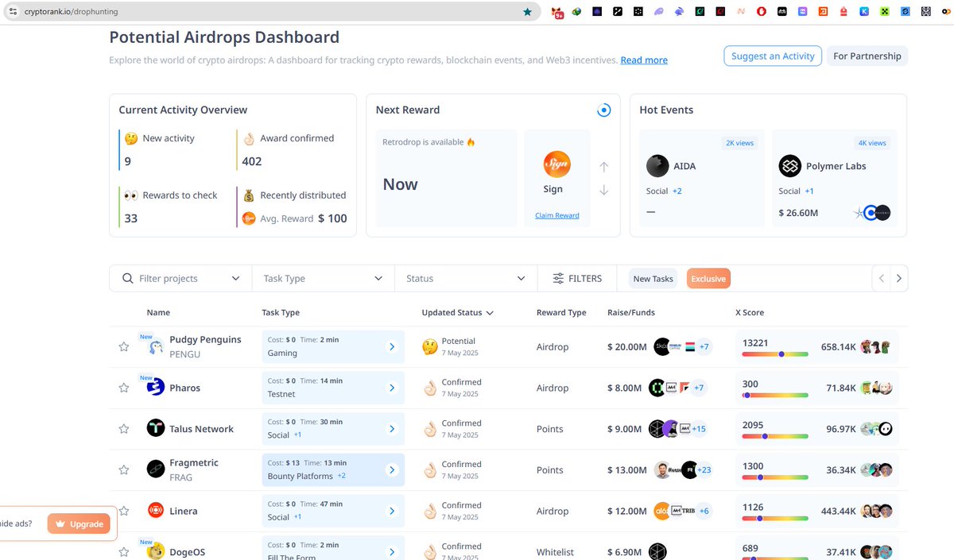Click the Claim Reward link
Screen dimensions: 954x560
[557, 215]
